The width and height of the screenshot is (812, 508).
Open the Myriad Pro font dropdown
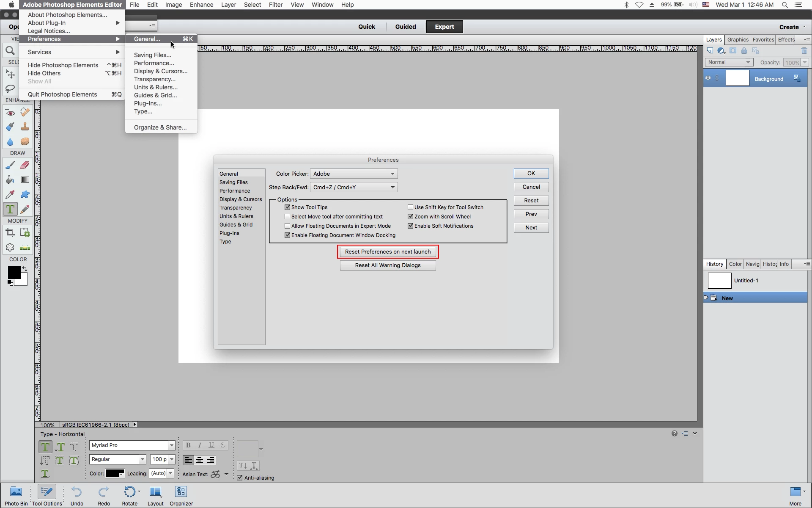171,445
